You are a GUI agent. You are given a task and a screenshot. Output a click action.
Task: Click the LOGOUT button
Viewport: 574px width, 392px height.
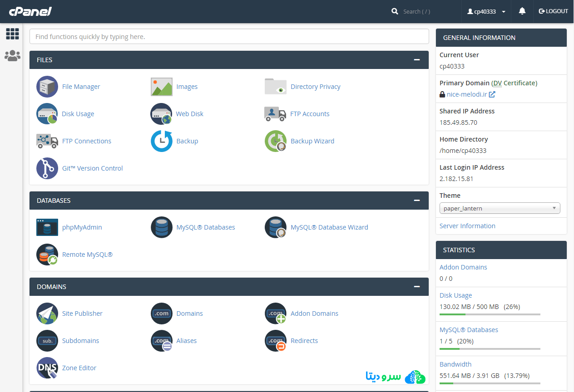553,11
